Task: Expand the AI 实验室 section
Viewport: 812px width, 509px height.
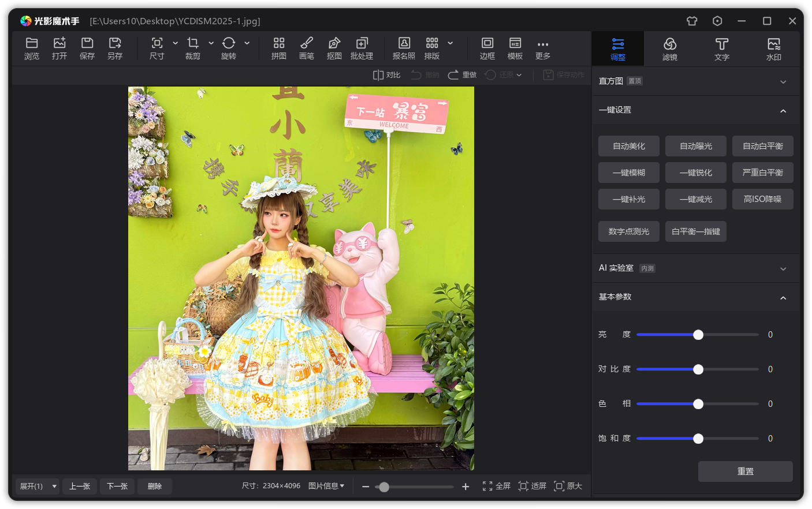Action: coord(783,268)
